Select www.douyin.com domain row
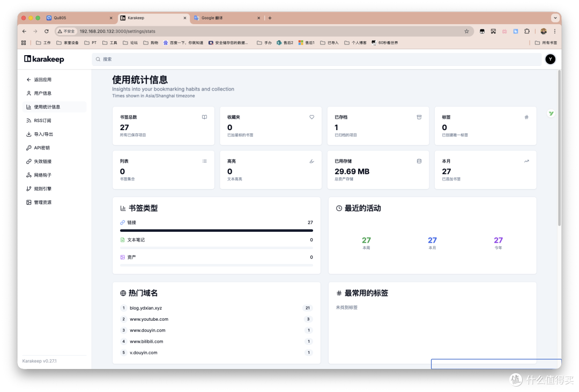Image resolution: width=579 pixels, height=392 pixels. pyautogui.click(x=217, y=330)
